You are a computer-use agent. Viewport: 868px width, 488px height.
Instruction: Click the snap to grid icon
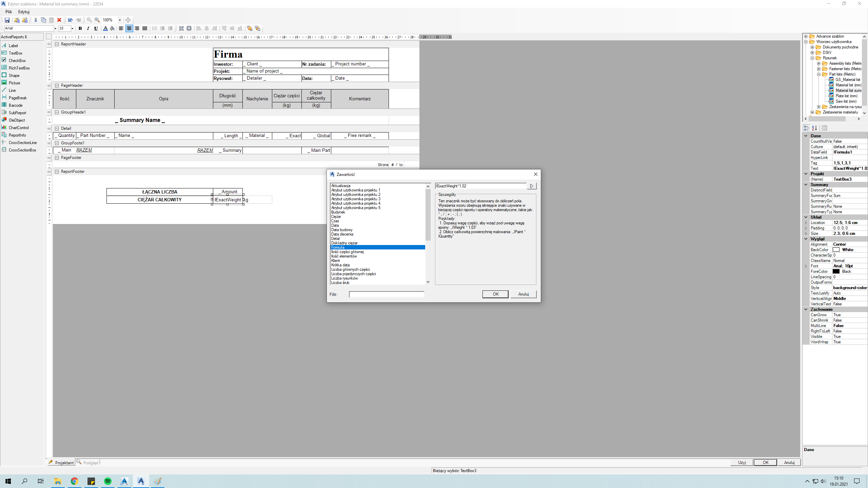tap(181, 28)
